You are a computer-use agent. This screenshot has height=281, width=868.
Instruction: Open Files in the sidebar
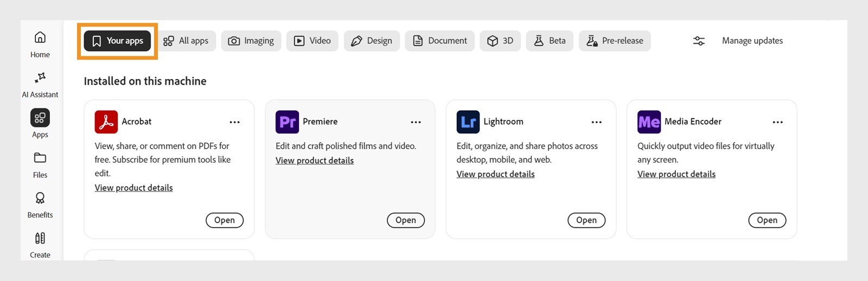click(x=40, y=165)
